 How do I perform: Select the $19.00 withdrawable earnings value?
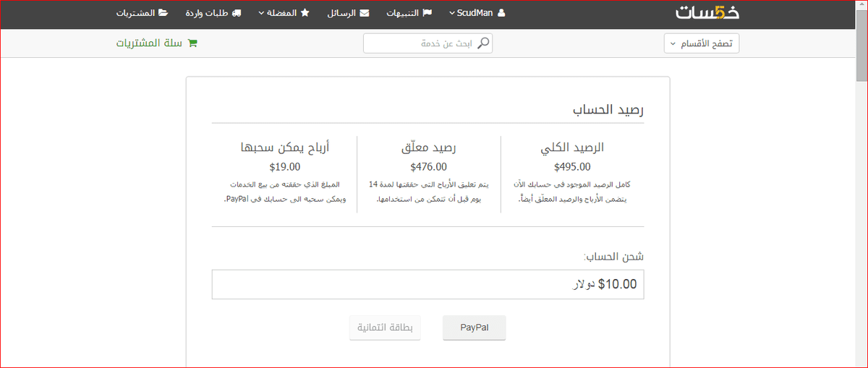(284, 167)
